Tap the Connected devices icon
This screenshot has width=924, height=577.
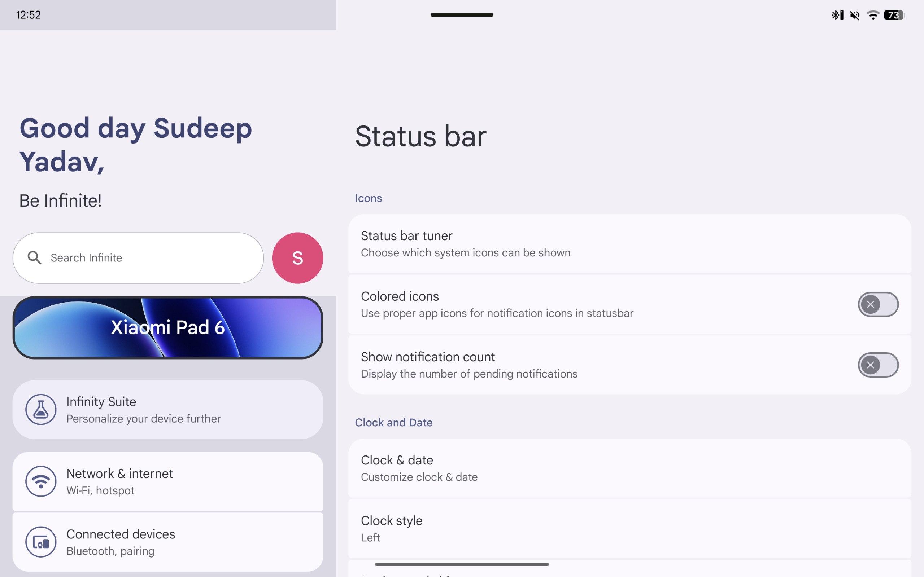[x=41, y=542]
